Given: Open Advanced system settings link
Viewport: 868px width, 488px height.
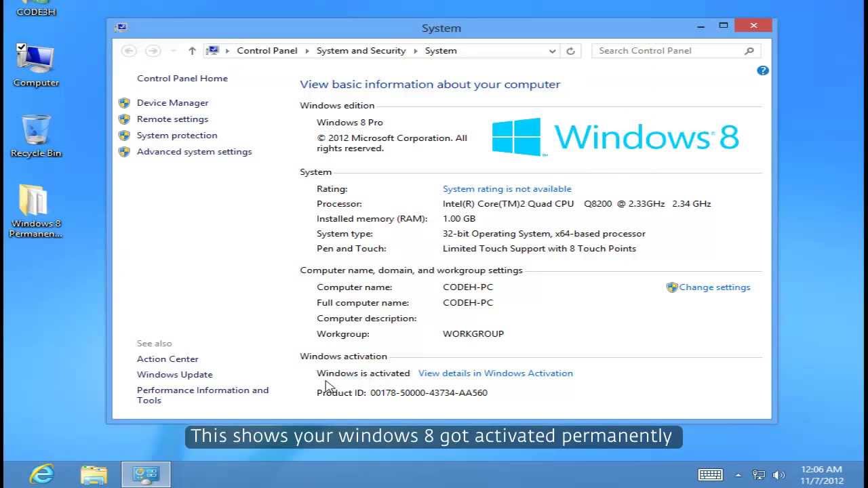Looking at the screenshot, I should 194,152.
